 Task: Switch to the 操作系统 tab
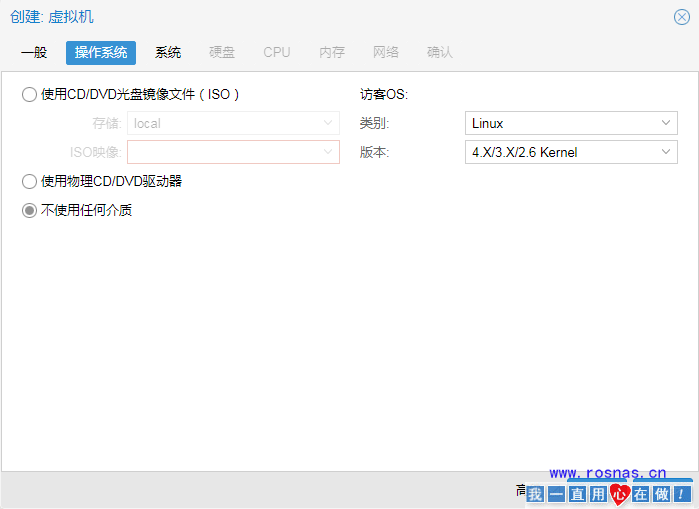[x=101, y=53]
